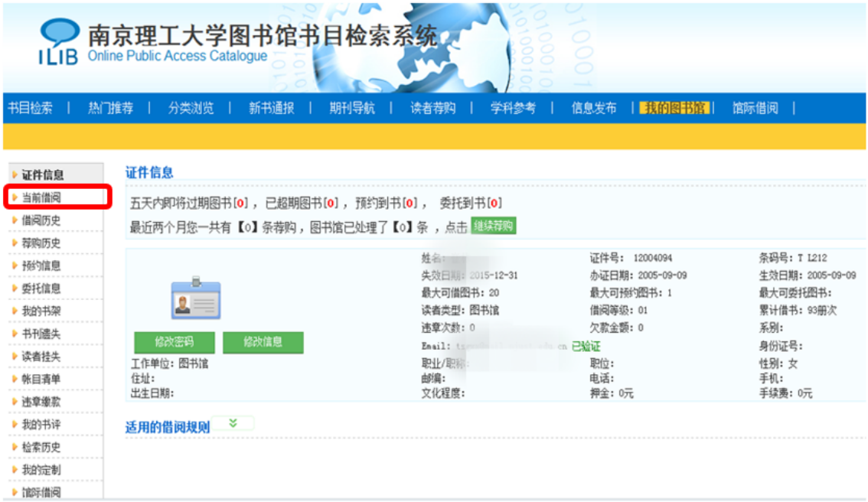Click the 工作单位 图书馆 text
This screenshot has width=868, height=502.
click(x=169, y=363)
